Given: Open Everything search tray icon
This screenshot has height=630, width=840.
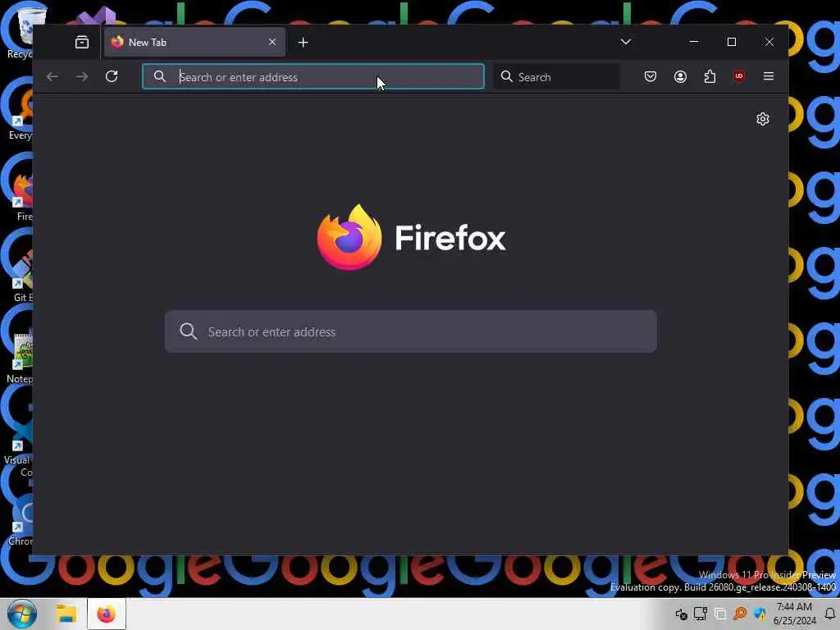Looking at the screenshot, I should pyautogui.click(x=740, y=614).
